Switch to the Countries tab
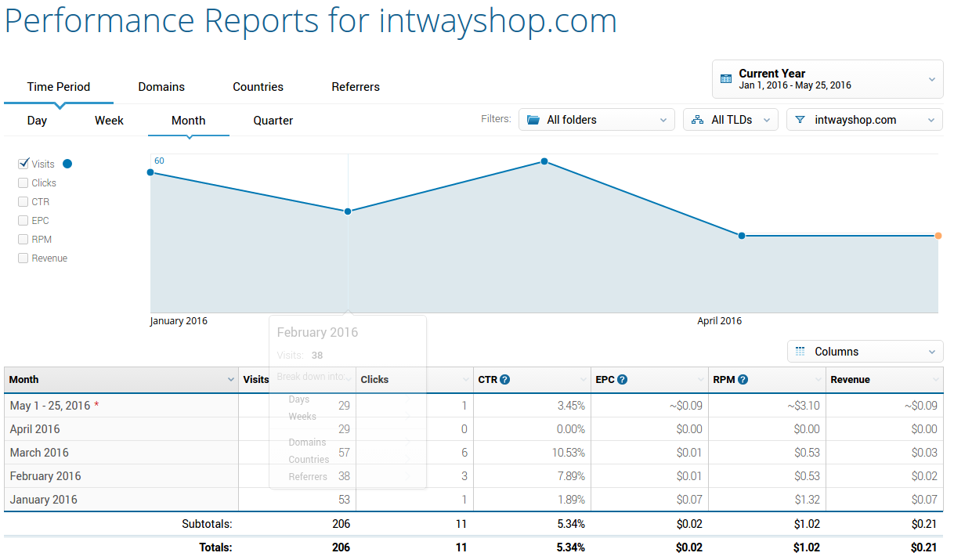 click(x=258, y=87)
